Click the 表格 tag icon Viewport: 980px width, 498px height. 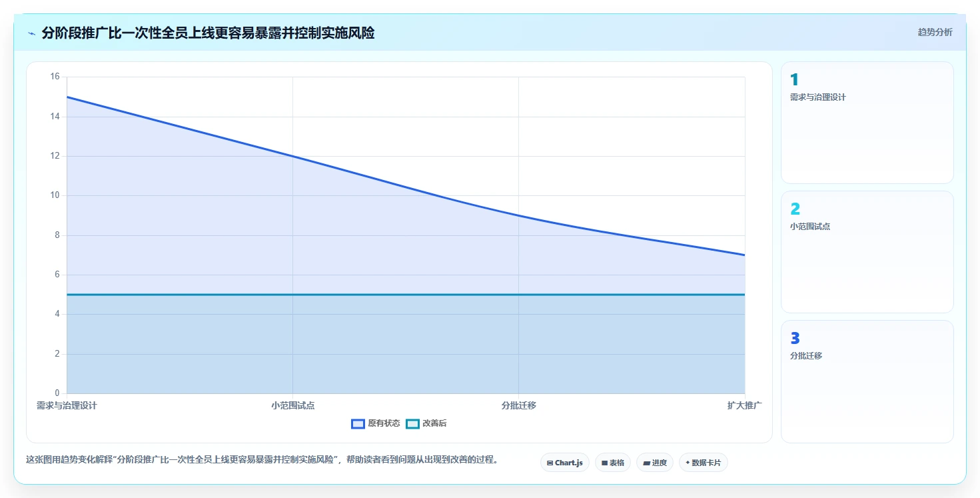(604, 463)
